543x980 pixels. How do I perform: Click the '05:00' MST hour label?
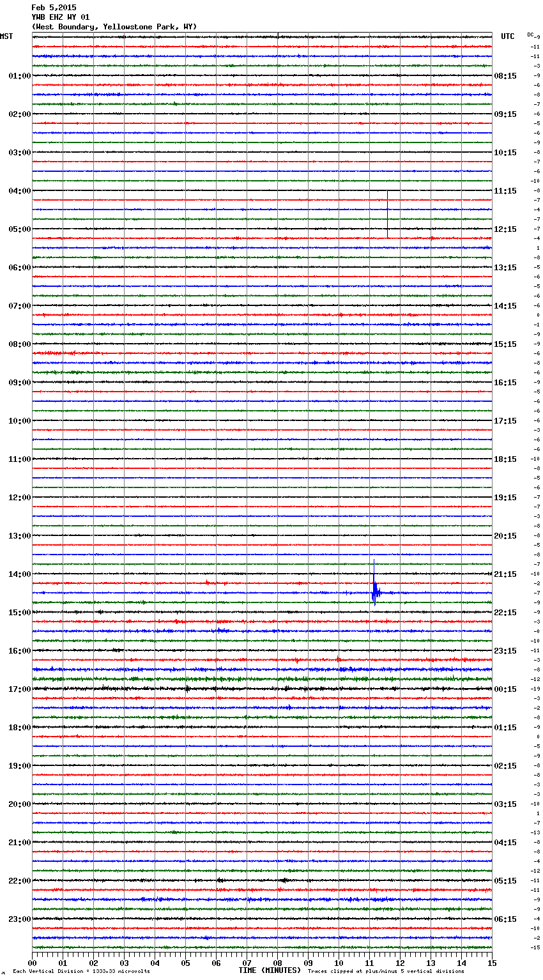pyautogui.click(x=20, y=229)
